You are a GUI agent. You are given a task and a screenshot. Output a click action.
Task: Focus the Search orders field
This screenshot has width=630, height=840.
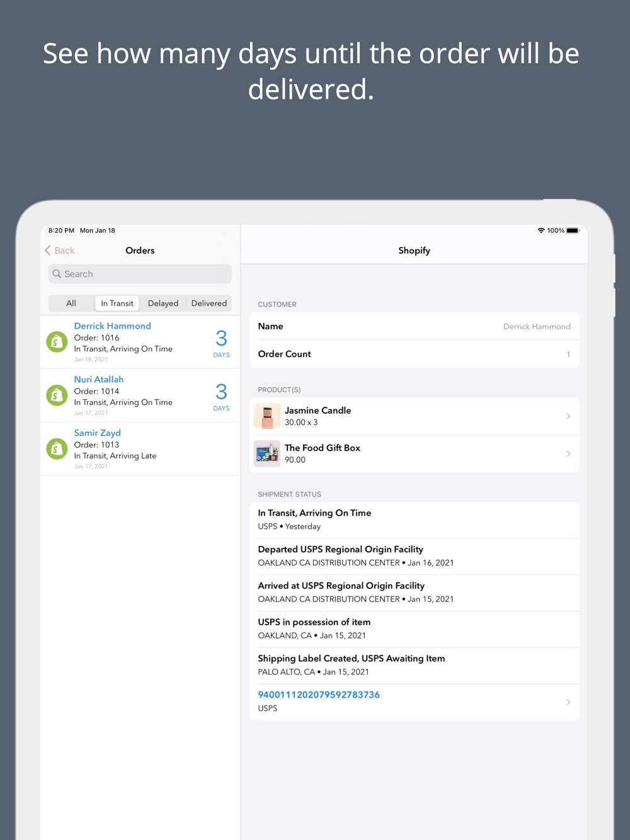pyautogui.click(x=140, y=274)
